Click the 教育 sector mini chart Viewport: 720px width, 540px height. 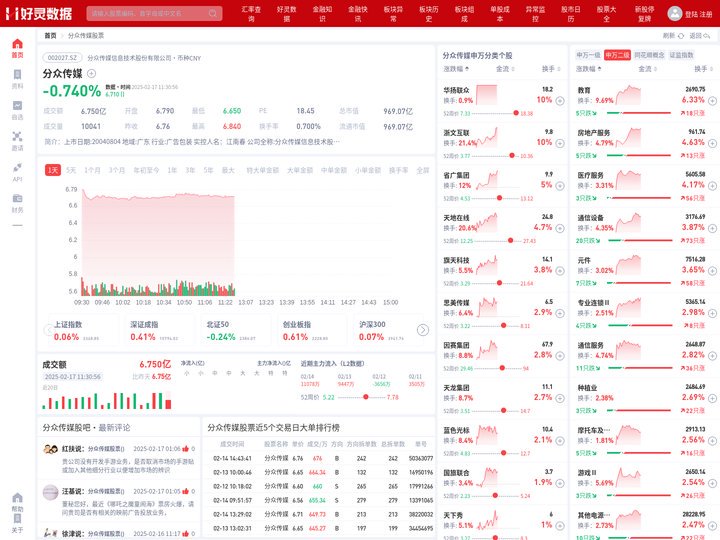pyautogui.click(x=628, y=95)
